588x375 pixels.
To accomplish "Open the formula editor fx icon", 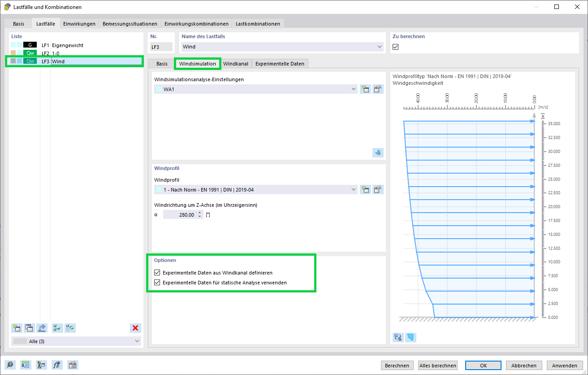I will point(57,365).
